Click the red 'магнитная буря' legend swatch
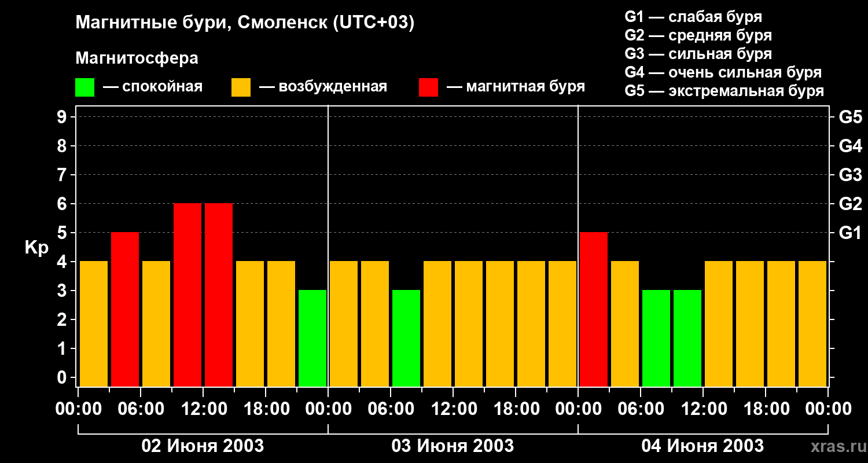The width and height of the screenshot is (868, 463). point(428,87)
